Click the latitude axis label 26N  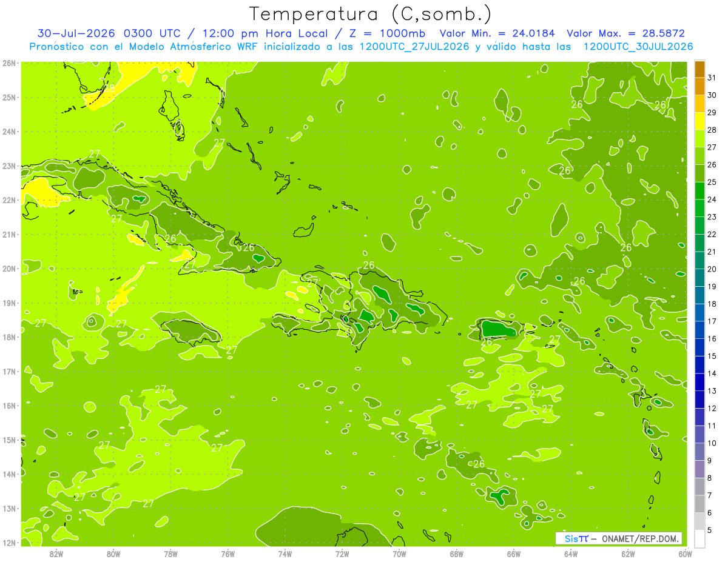(9, 62)
